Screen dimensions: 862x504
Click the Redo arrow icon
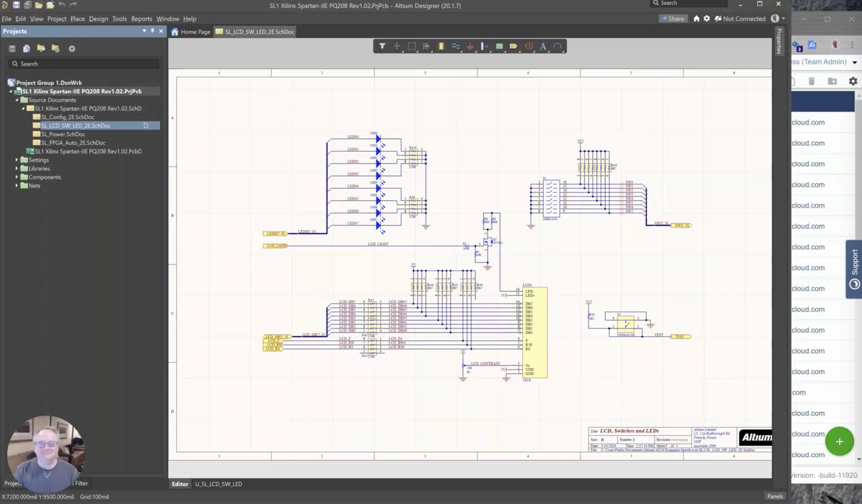point(73,4)
